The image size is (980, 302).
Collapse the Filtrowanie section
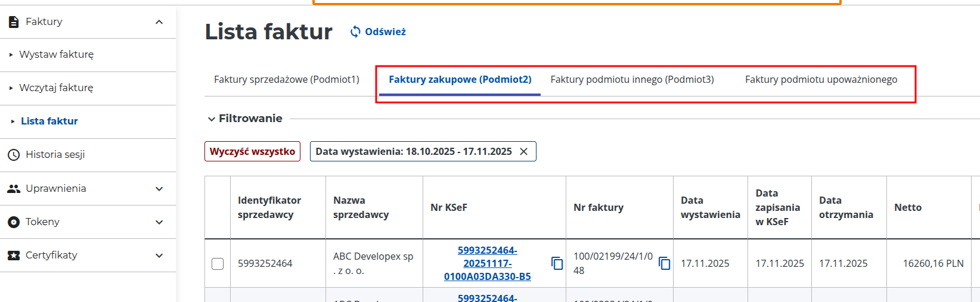[x=212, y=119]
